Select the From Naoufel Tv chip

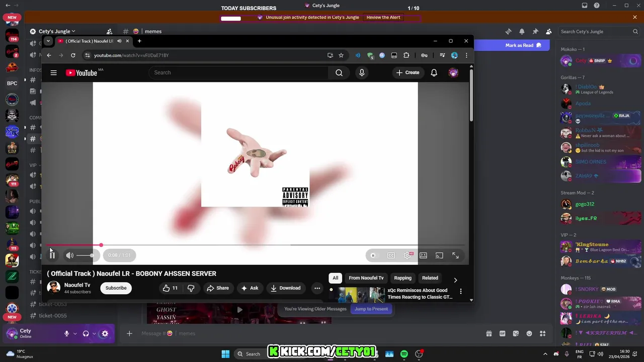(366, 278)
